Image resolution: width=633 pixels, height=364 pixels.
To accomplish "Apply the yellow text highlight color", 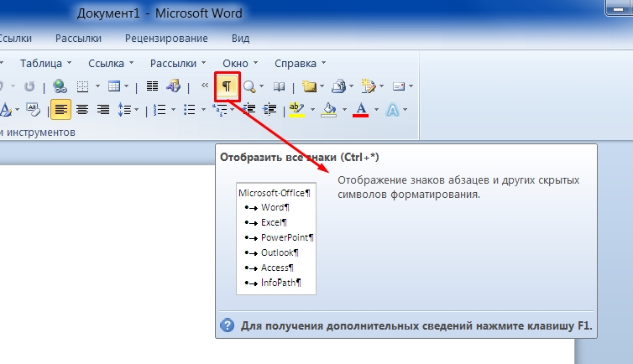I will (x=296, y=109).
